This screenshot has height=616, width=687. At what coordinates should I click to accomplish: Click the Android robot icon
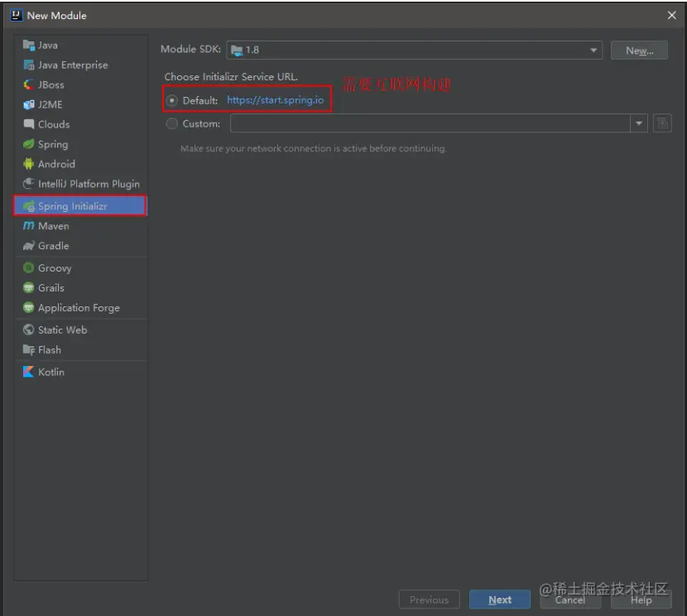point(28,164)
